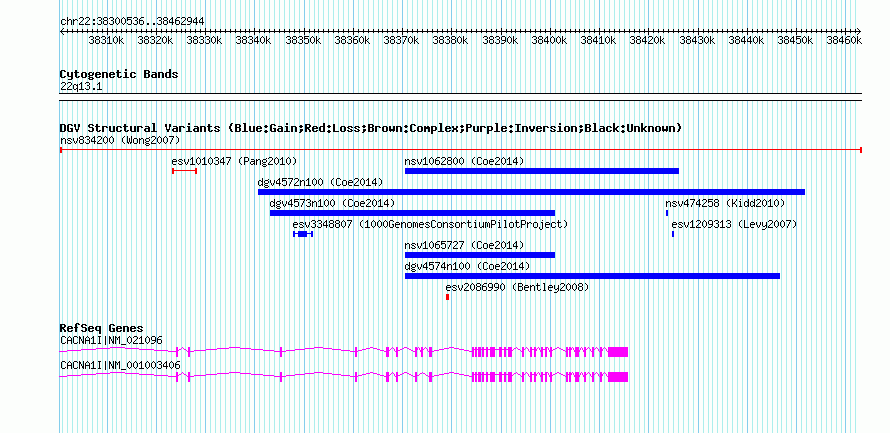Click the 38400k ruler tick label
Screen dimensions: 890x433
click(x=549, y=40)
